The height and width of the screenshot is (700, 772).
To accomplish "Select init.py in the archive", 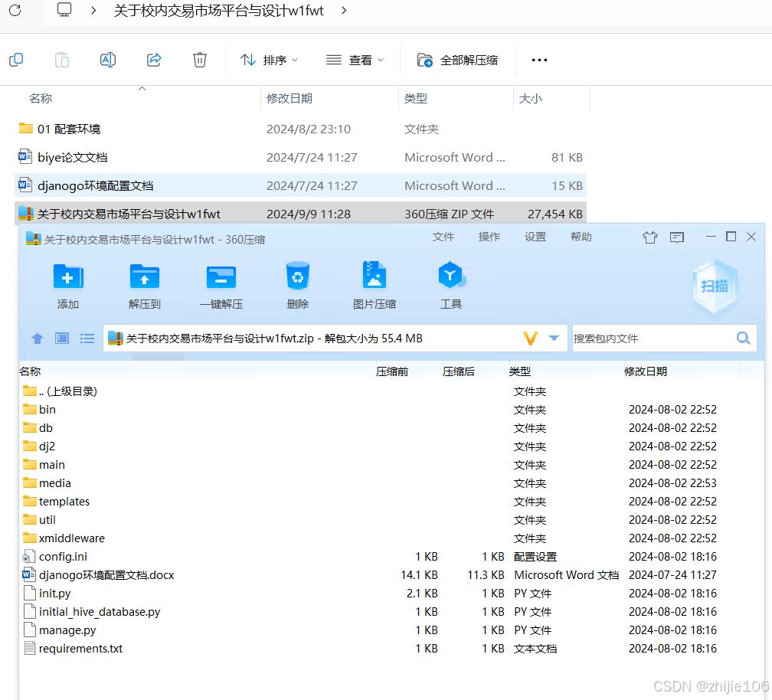I will point(47,594).
